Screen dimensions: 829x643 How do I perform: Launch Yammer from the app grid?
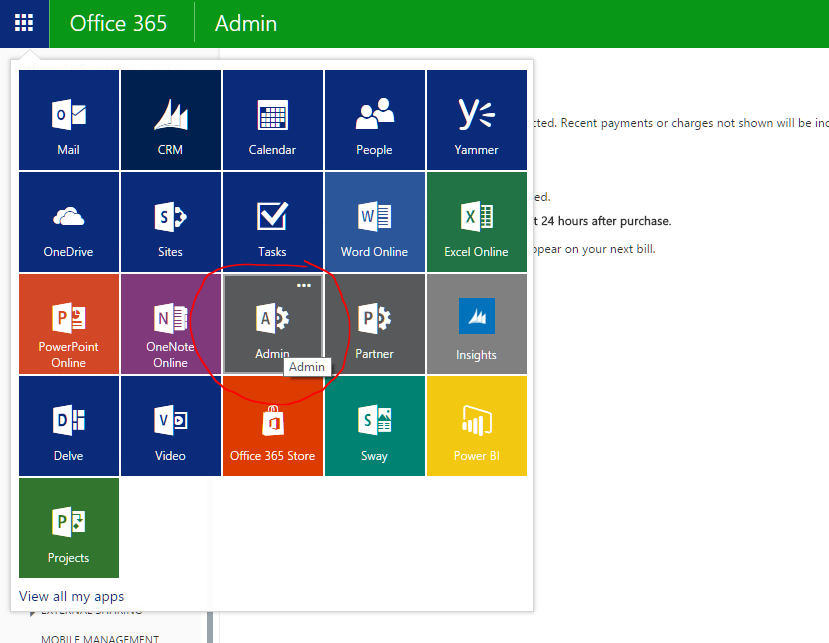[476, 120]
